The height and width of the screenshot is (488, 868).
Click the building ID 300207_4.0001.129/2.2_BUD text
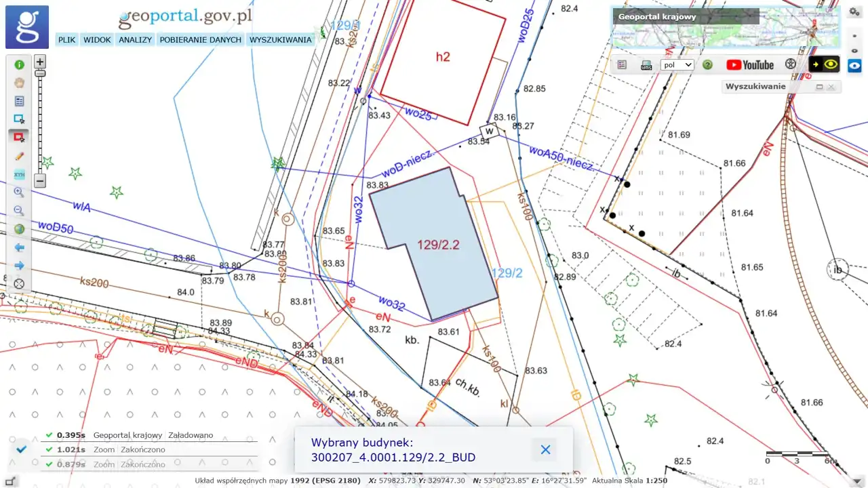[393, 457]
